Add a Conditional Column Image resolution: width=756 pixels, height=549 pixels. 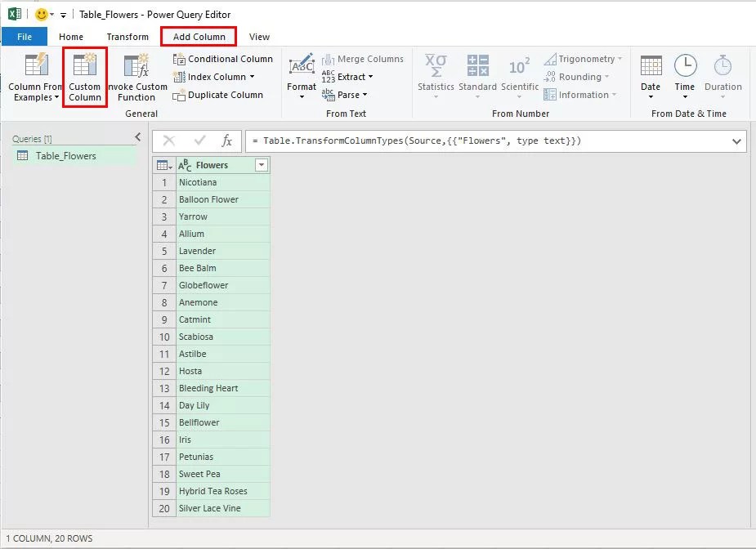point(223,59)
